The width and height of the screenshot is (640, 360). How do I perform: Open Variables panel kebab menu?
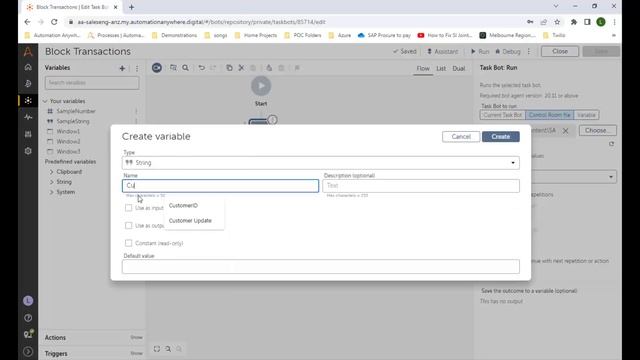tap(137, 68)
